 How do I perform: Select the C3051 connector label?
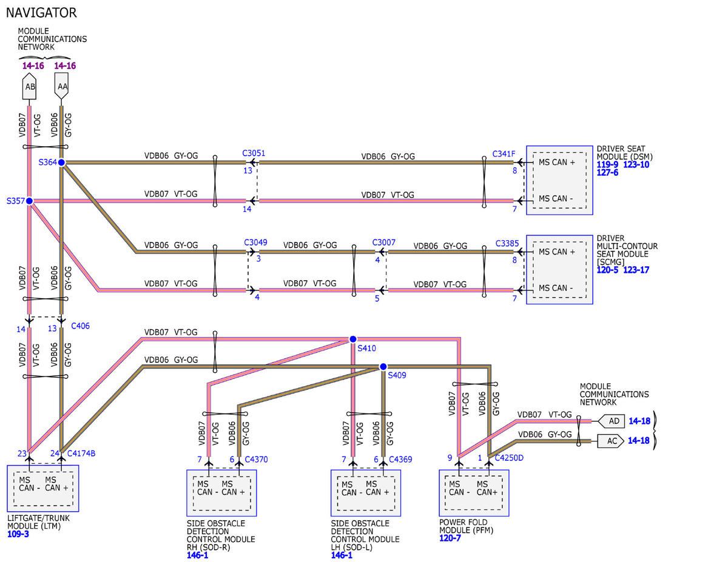point(254,153)
